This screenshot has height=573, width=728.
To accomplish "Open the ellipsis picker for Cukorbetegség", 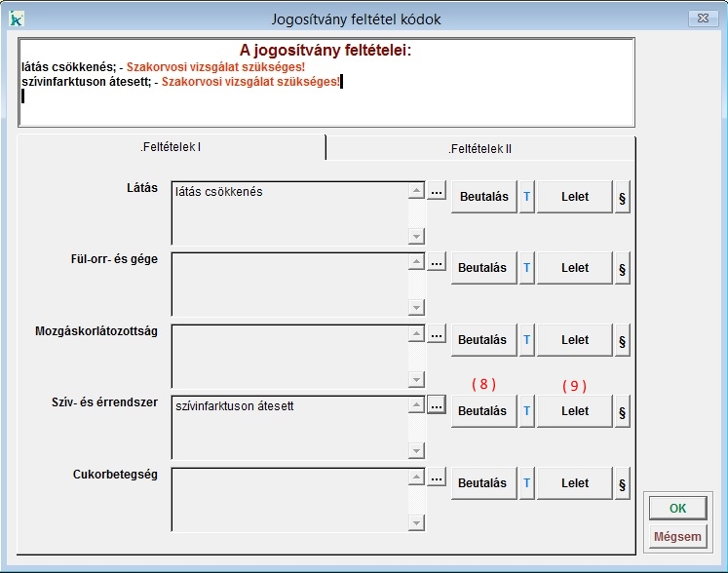I will [437, 477].
